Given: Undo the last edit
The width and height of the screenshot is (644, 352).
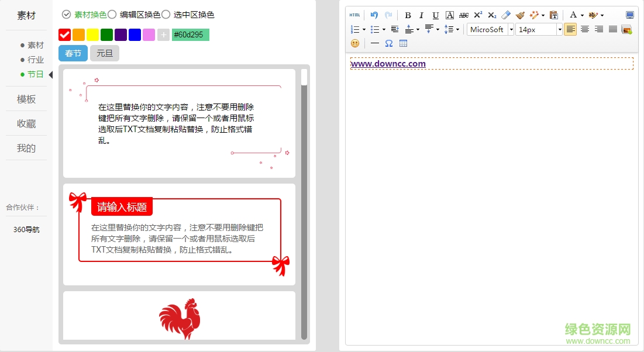Looking at the screenshot, I should pyautogui.click(x=373, y=15).
